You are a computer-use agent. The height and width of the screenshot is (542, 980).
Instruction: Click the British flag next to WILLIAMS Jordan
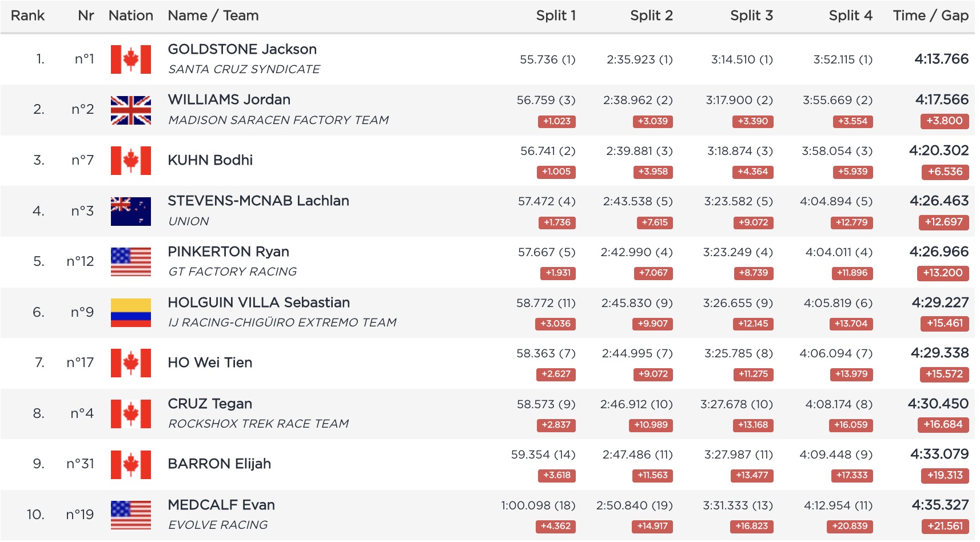click(x=130, y=110)
